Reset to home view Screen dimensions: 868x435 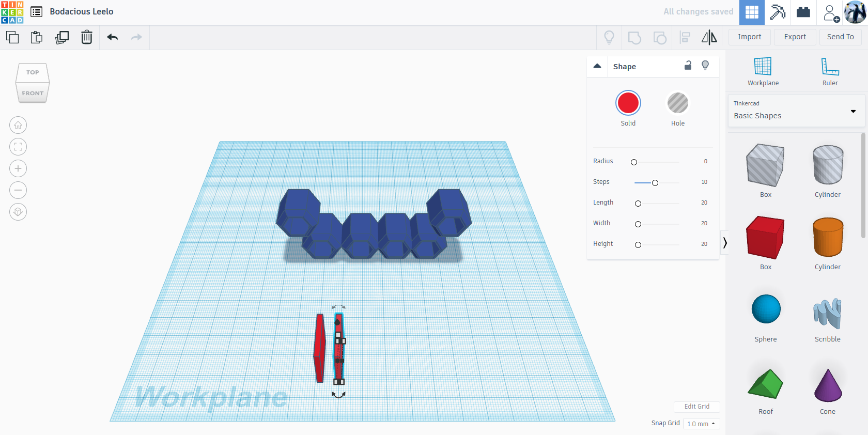click(18, 125)
